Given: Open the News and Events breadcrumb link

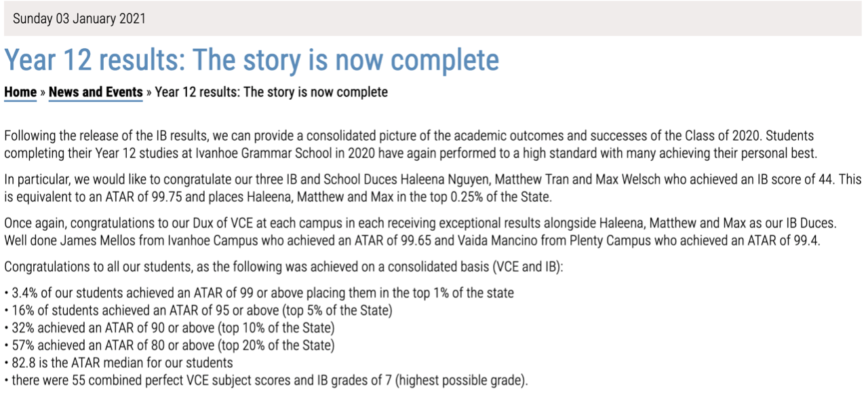Looking at the screenshot, I should pyautogui.click(x=96, y=92).
